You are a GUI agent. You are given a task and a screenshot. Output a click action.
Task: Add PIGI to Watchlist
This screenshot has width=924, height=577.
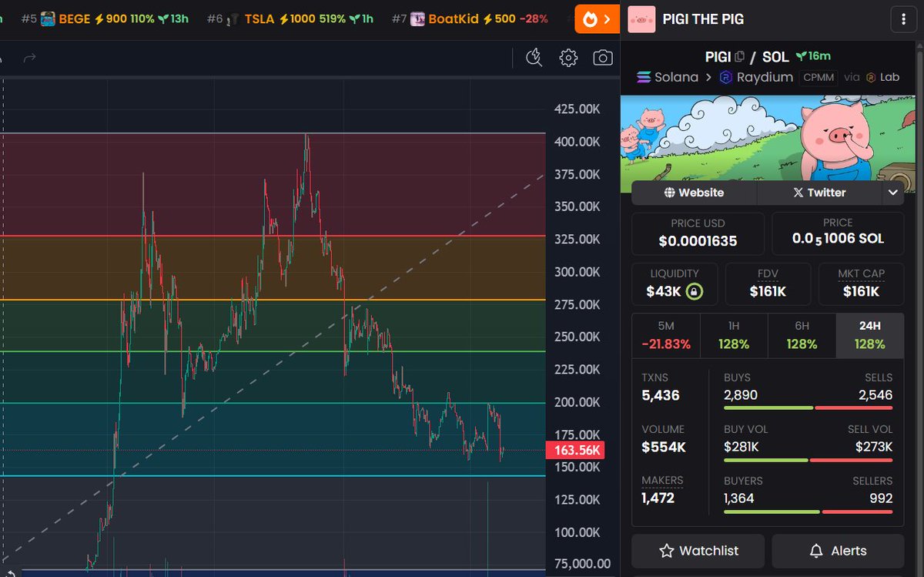coord(698,551)
